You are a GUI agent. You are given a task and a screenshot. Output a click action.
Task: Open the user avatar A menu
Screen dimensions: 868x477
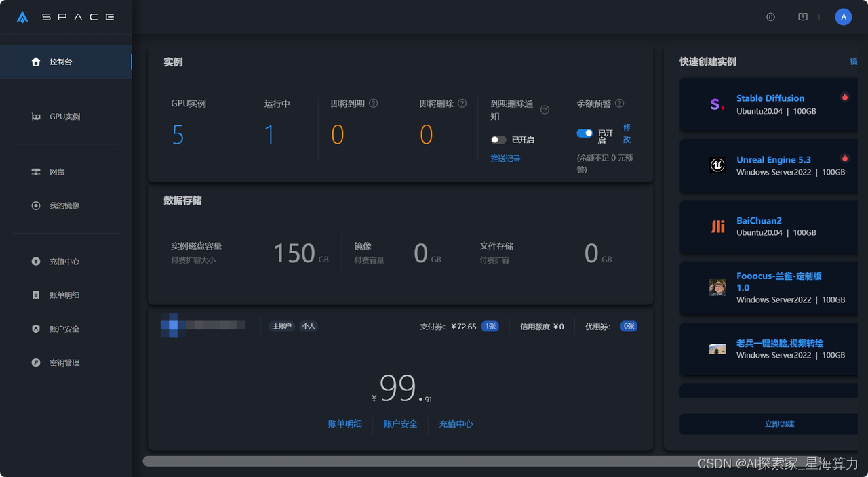[x=844, y=17]
